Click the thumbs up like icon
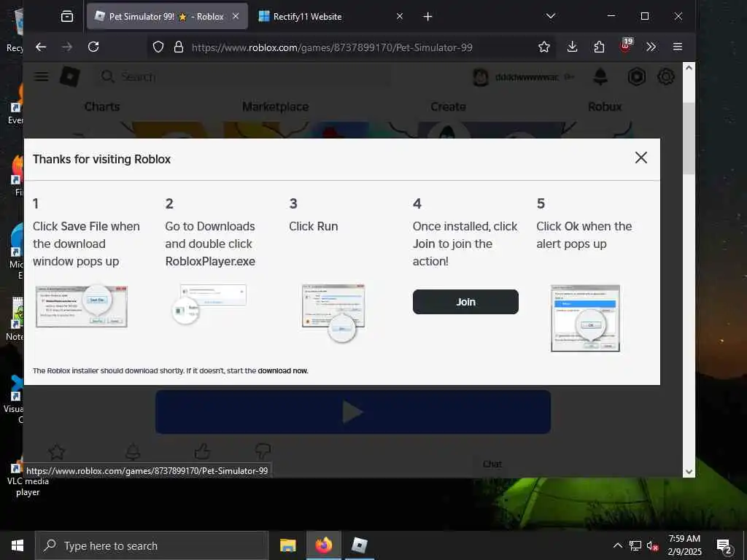The height and width of the screenshot is (560, 747). (203, 451)
